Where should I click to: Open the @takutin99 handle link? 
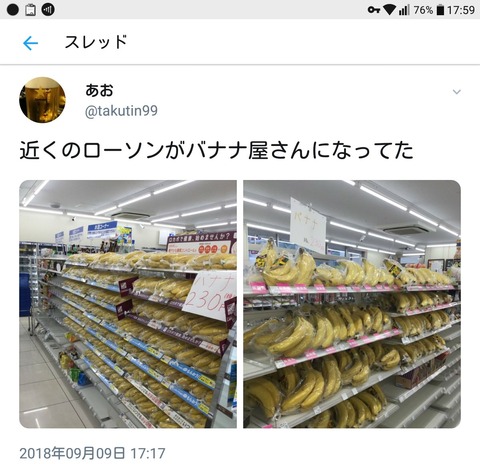pos(121,111)
